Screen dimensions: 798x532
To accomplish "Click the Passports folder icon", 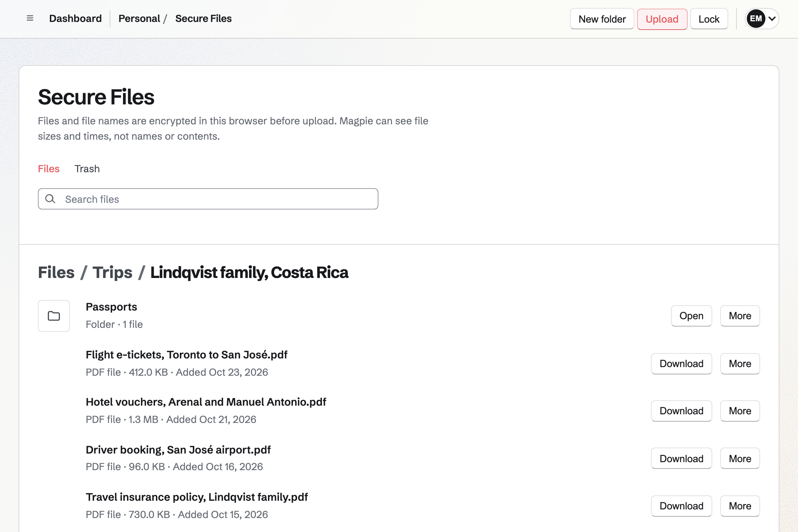I will 54,316.
